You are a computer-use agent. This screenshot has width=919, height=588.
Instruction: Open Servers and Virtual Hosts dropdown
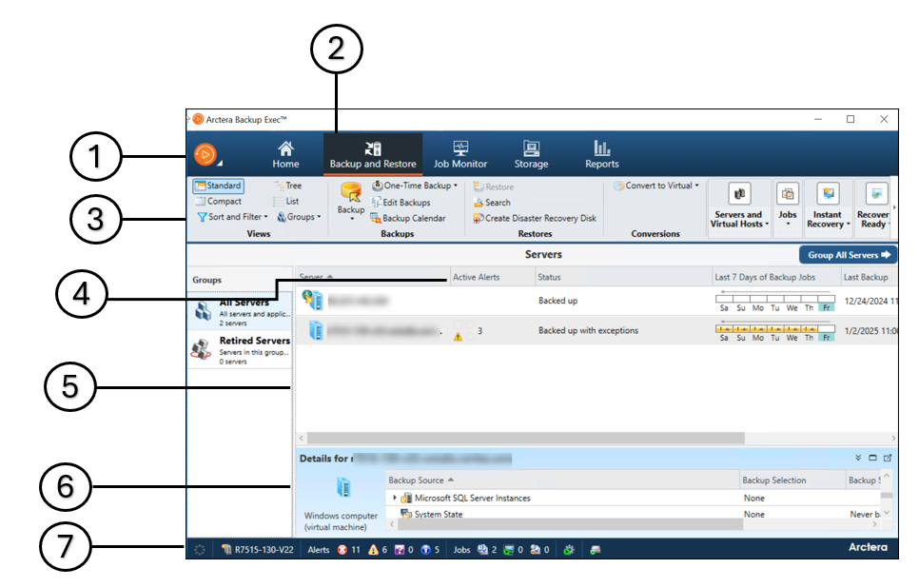coord(738,208)
